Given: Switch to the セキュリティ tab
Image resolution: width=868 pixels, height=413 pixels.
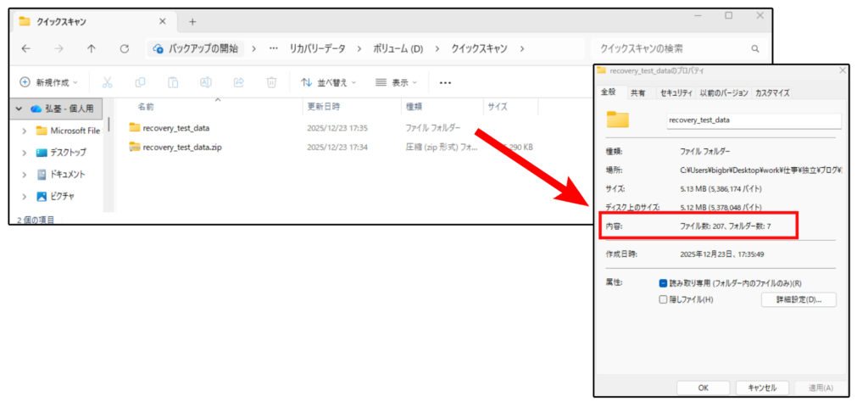Looking at the screenshot, I should click(676, 92).
